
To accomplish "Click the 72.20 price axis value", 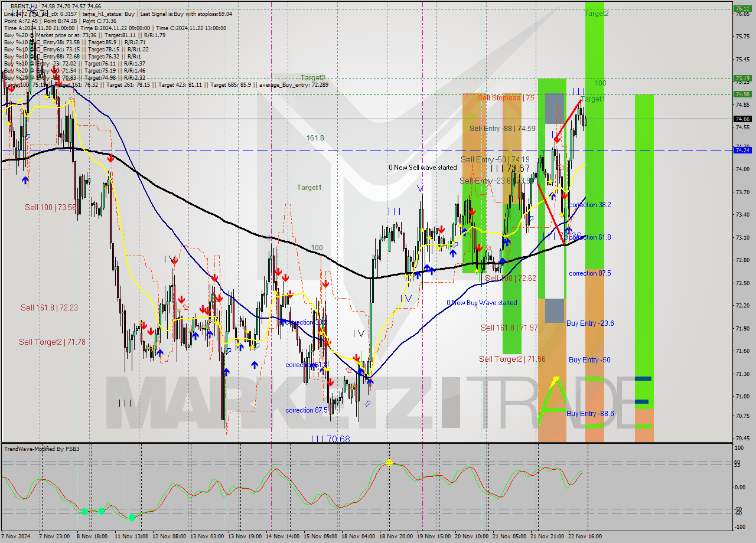I will tap(742, 306).
